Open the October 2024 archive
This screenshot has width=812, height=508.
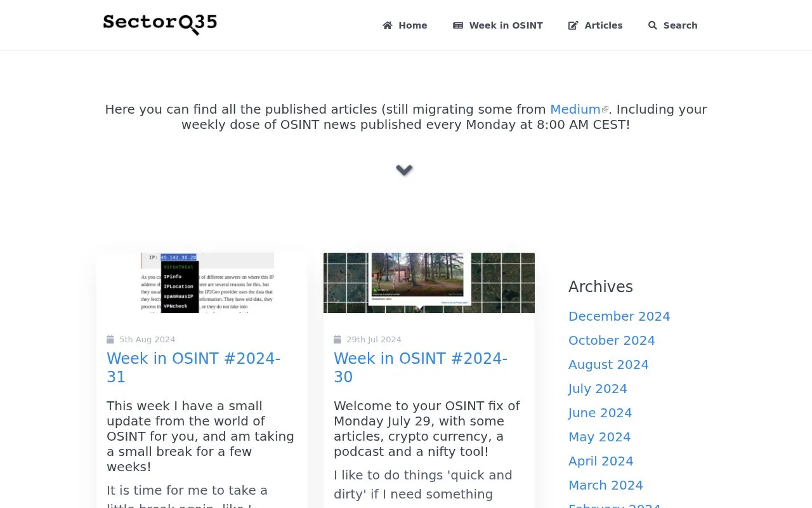point(612,340)
